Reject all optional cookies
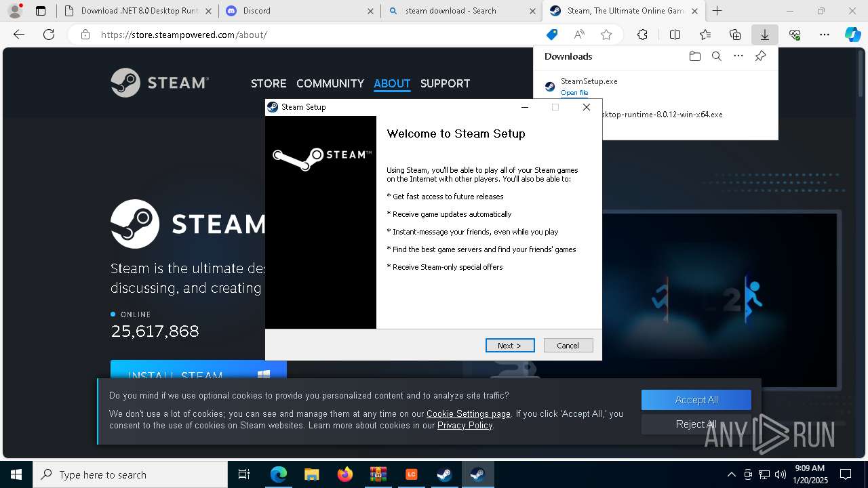The height and width of the screenshot is (488, 868). pos(696,424)
